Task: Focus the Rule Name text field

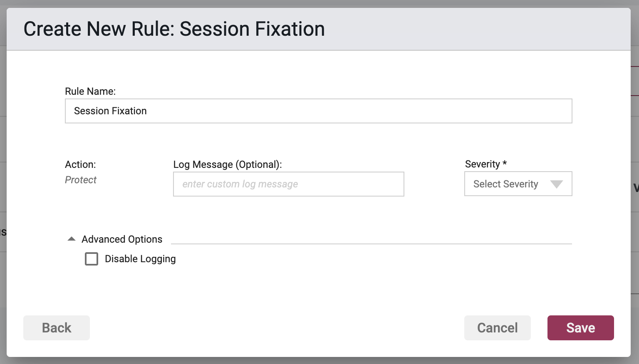Action: coord(319,111)
